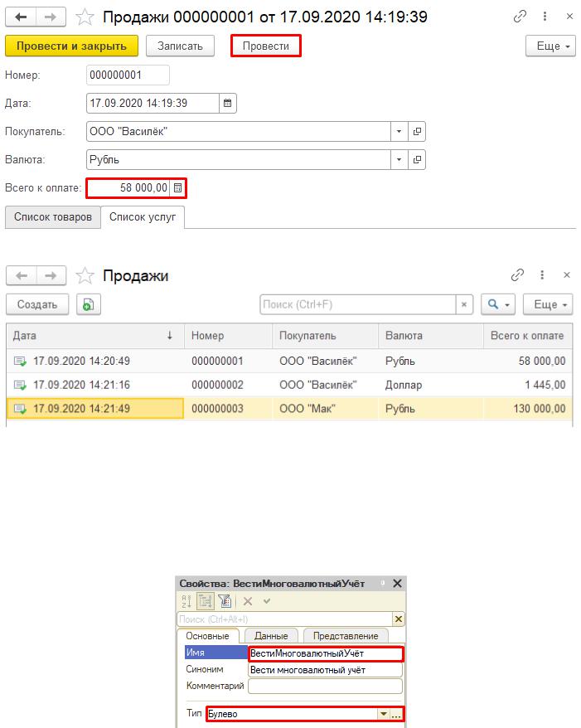Toggle category grouping view in the properties panel
The width and height of the screenshot is (581, 728).
click(x=206, y=602)
